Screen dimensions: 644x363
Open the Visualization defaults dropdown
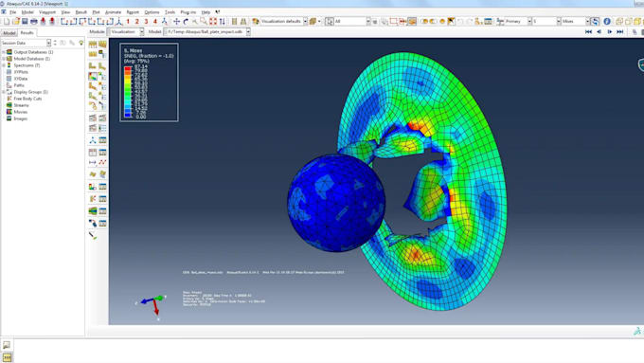305,22
